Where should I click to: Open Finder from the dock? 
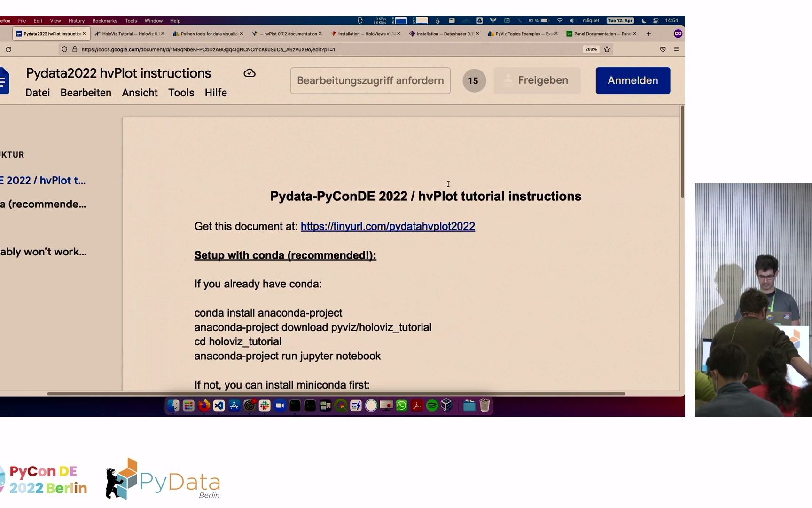pyautogui.click(x=173, y=405)
